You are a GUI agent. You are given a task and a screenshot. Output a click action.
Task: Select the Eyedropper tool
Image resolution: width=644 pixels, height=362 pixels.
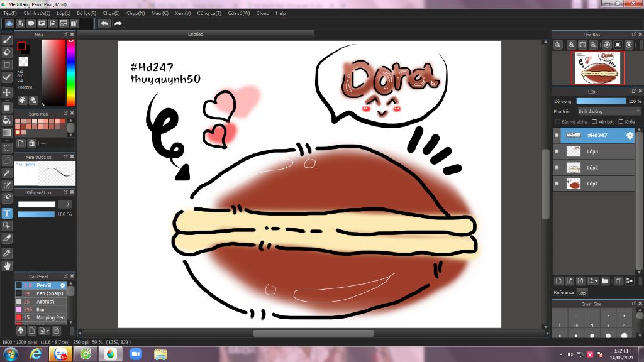pyautogui.click(x=6, y=253)
